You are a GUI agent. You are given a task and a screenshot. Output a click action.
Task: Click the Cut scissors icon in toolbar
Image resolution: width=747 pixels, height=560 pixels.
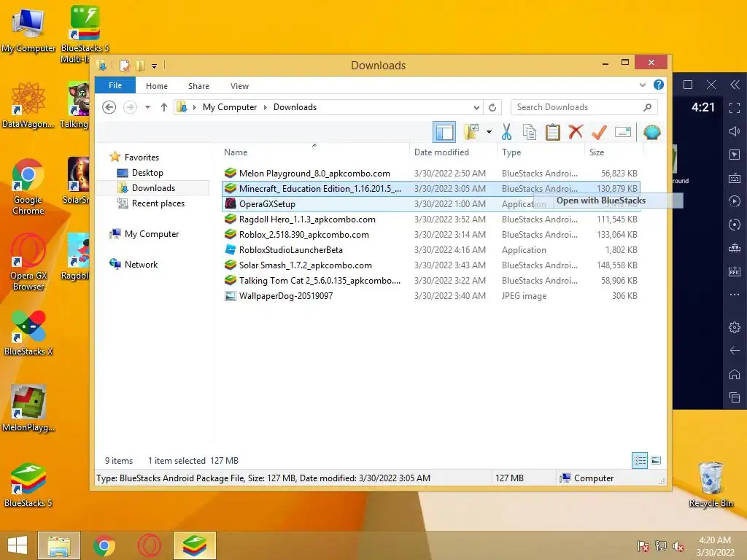[506, 132]
